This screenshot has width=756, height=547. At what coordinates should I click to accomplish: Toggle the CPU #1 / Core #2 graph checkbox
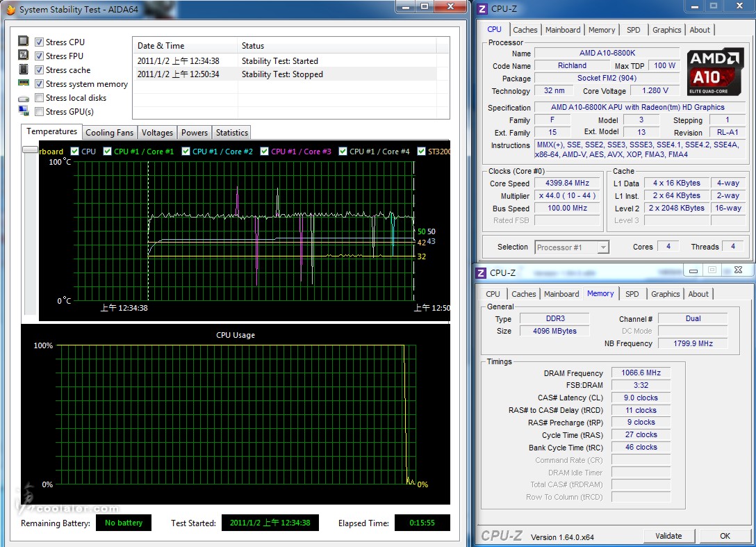186,151
